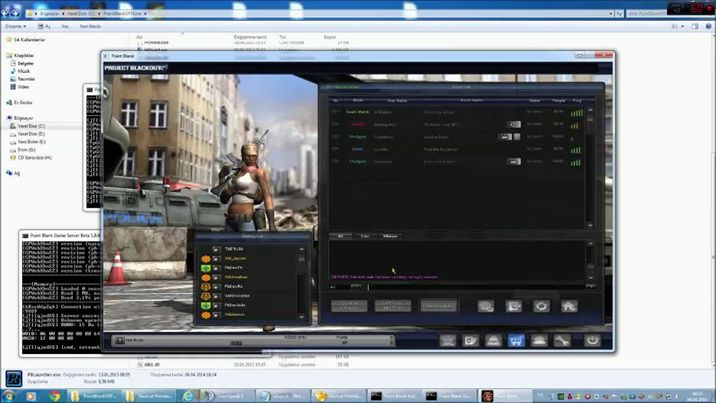This screenshot has width=716, height=403.
Task: Expand breadcrumb arrow after Bilgisayar
Action: pyautogui.click(x=63, y=14)
